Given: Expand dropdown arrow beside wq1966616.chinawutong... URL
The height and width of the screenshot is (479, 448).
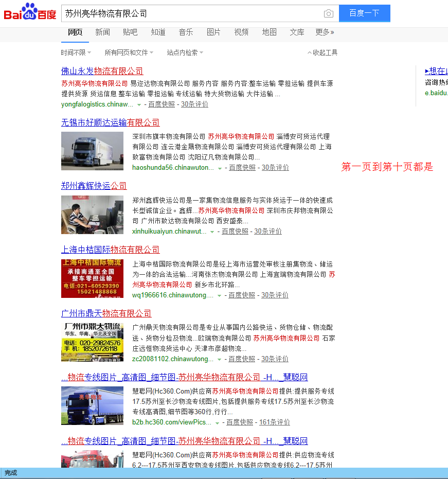Looking at the screenshot, I should click(219, 296).
